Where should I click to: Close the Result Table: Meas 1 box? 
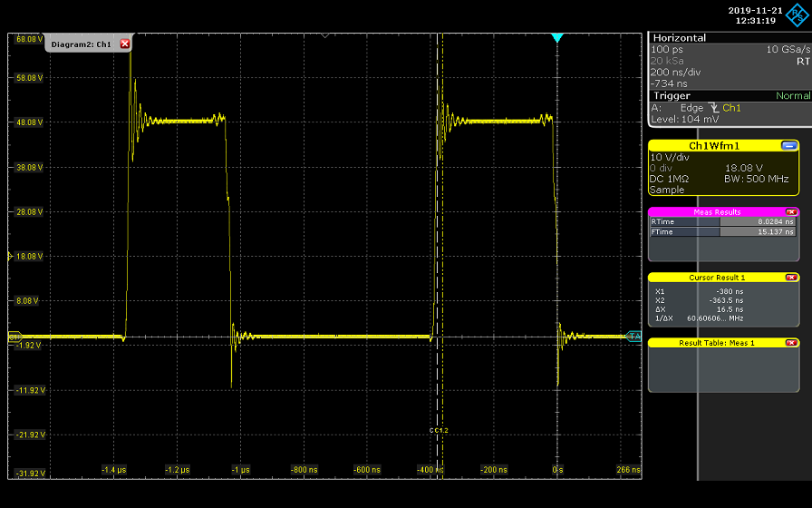[791, 343]
